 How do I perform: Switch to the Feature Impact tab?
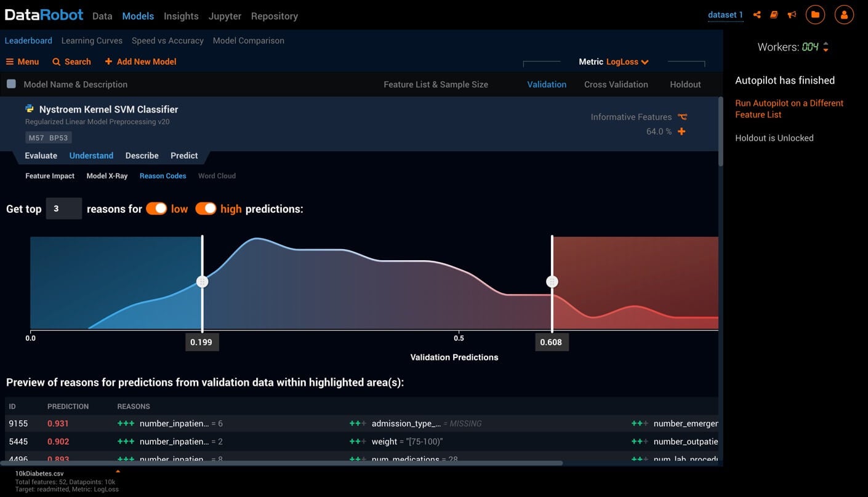[x=50, y=176]
